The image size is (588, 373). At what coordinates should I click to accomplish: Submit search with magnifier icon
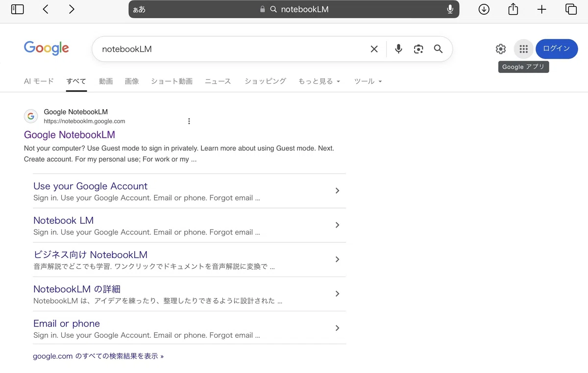[x=438, y=49]
